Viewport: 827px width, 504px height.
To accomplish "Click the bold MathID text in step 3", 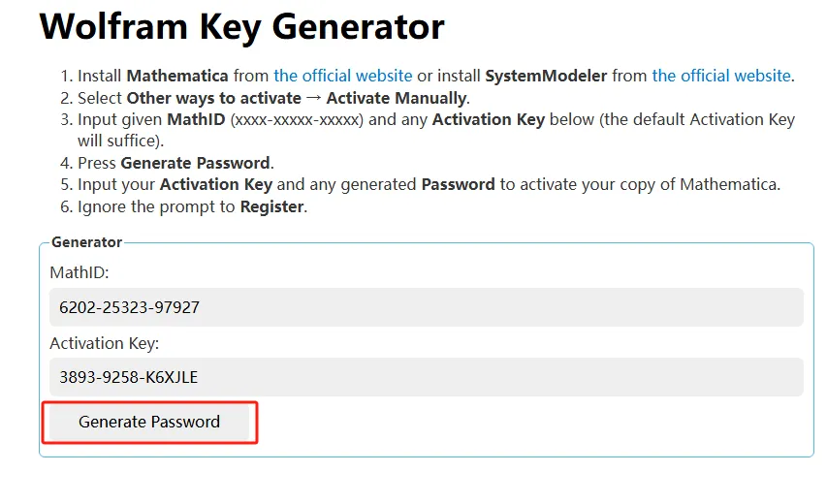I will [195, 120].
